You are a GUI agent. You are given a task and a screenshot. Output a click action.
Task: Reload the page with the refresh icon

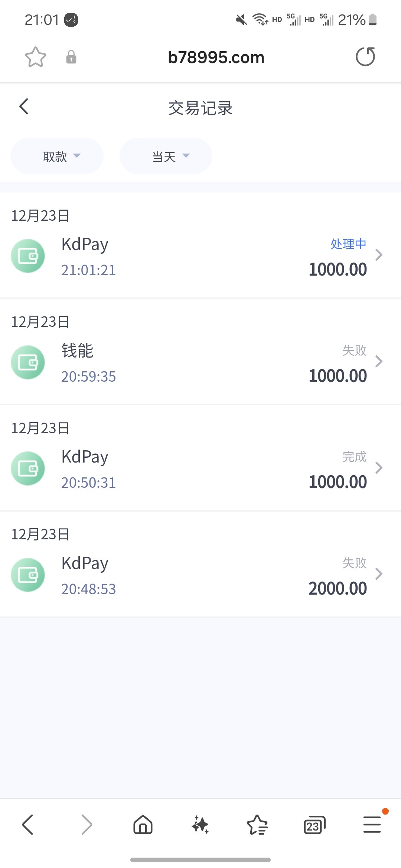coord(365,57)
